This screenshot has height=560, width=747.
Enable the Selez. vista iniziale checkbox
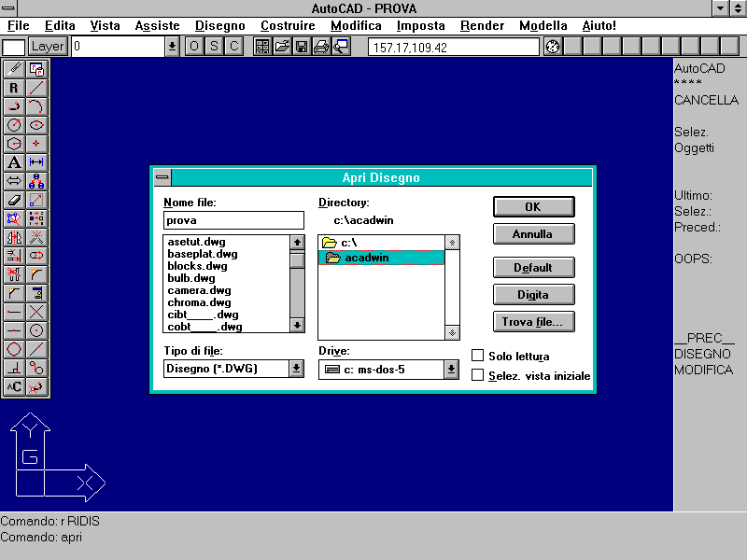pyautogui.click(x=477, y=375)
